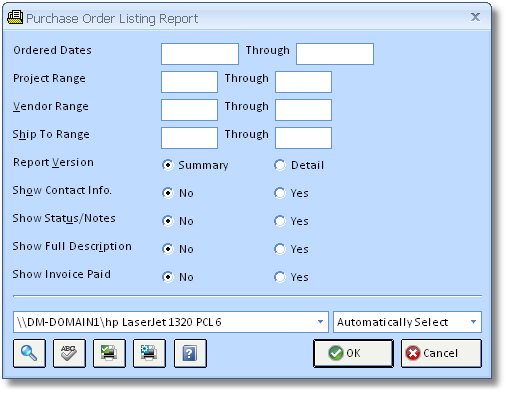This screenshot has height=393, width=506.
Task: Click the magnifying glass preview icon
Action: [x=29, y=353]
